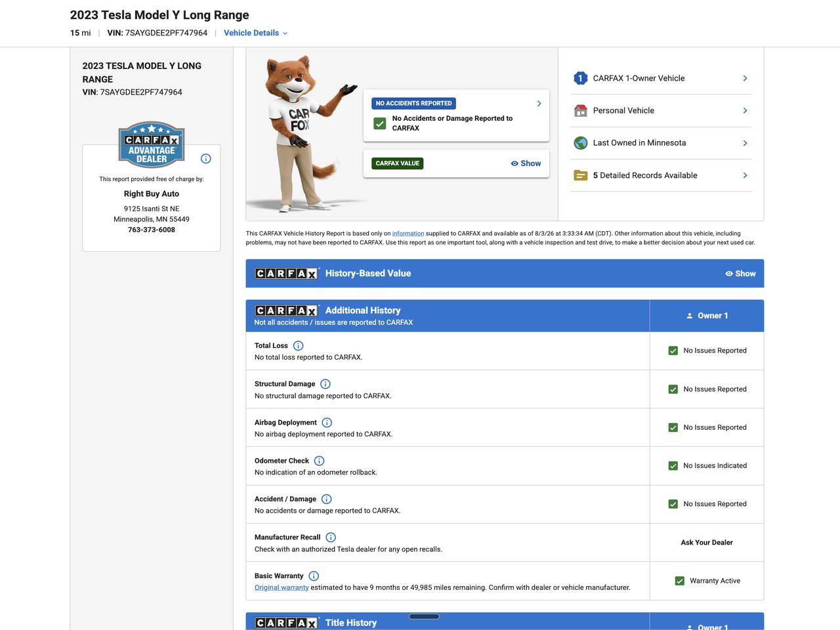
Task: Select the Owner 1 column in Additional History
Action: tap(707, 316)
